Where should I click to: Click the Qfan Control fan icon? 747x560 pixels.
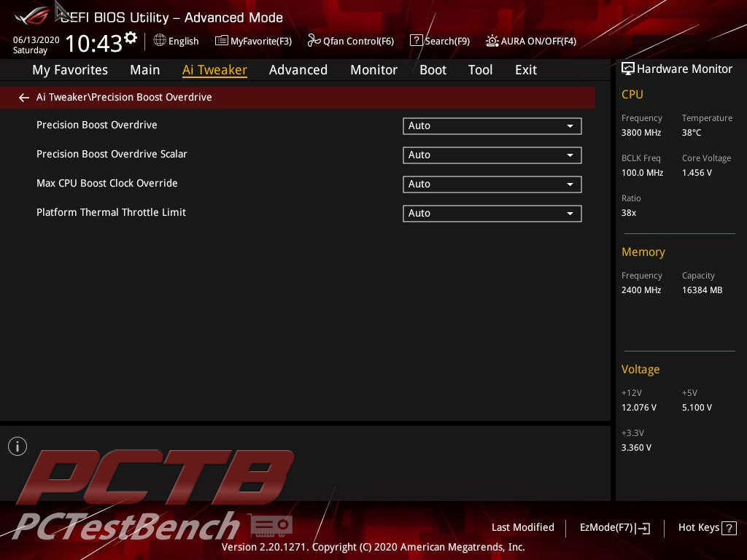(314, 41)
